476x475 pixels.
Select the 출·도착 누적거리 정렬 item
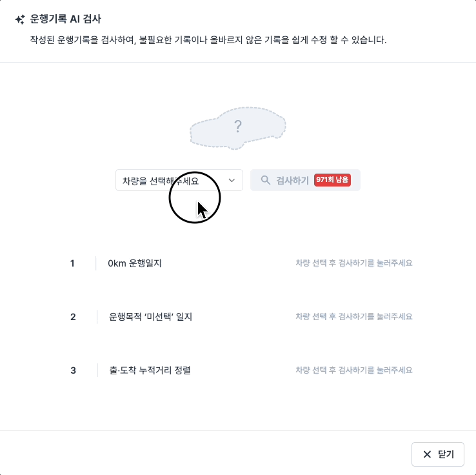(x=150, y=370)
